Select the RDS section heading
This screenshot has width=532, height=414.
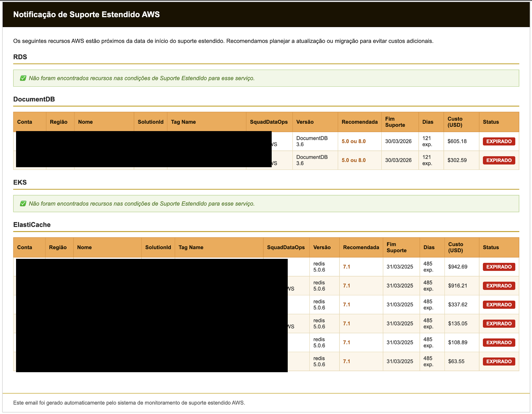point(20,57)
